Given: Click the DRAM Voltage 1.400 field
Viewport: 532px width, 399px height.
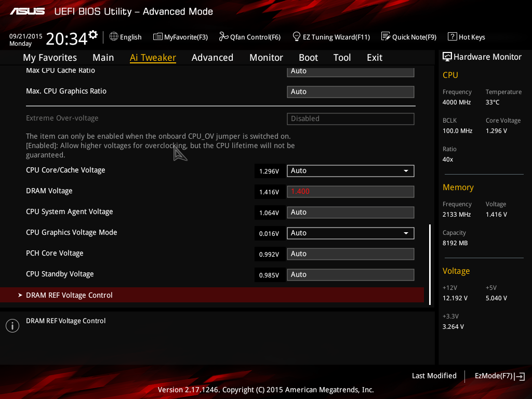Looking at the screenshot, I should click(351, 192).
